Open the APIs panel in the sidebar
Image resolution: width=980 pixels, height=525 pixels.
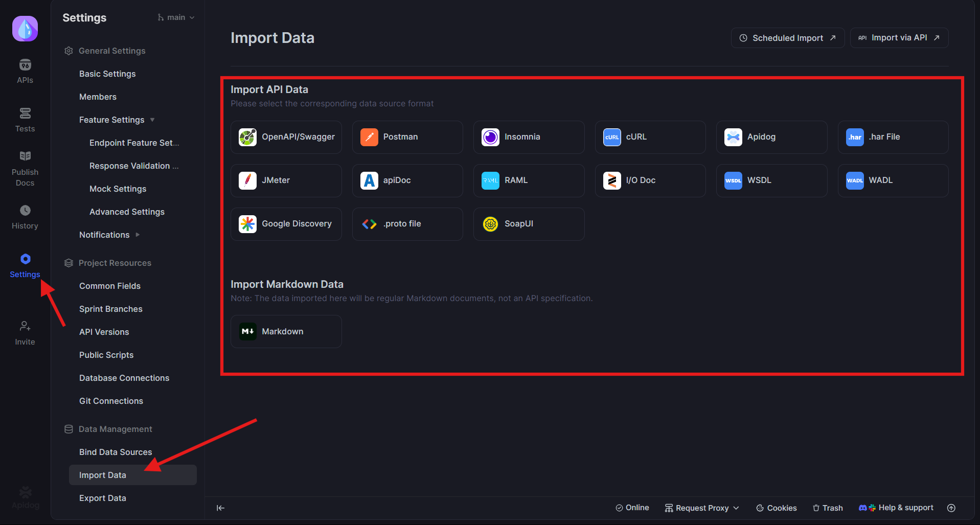25,70
